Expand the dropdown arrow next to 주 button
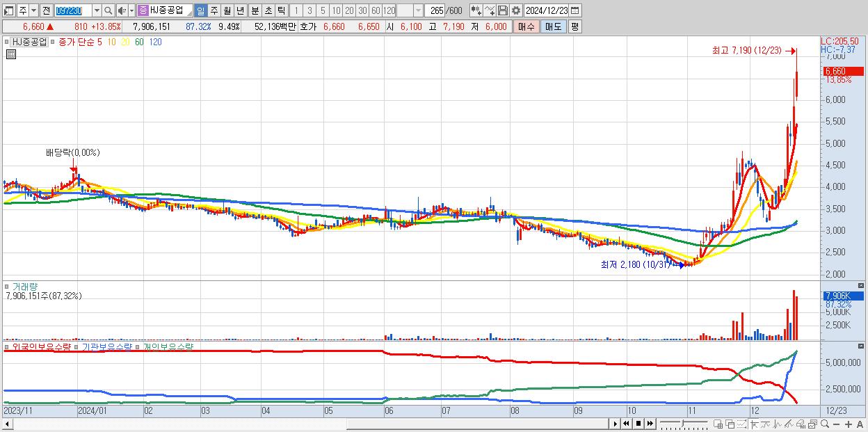The height and width of the screenshot is (432, 868). 33,10
